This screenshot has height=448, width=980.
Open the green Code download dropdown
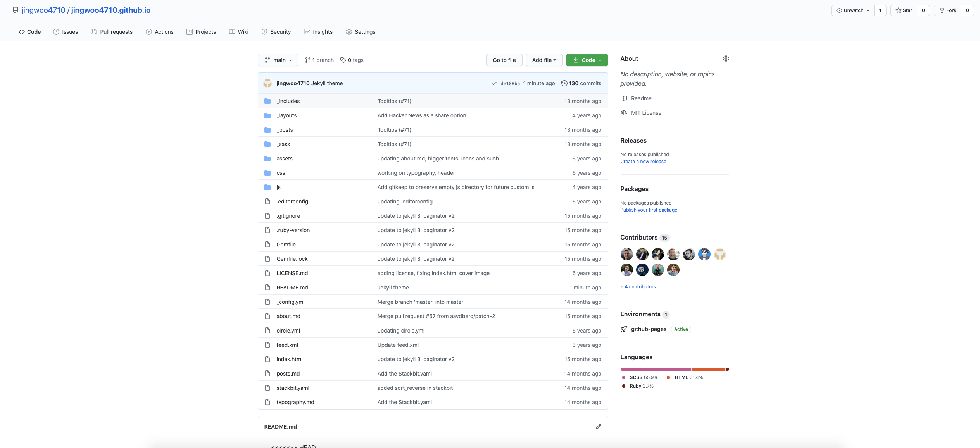pos(587,60)
